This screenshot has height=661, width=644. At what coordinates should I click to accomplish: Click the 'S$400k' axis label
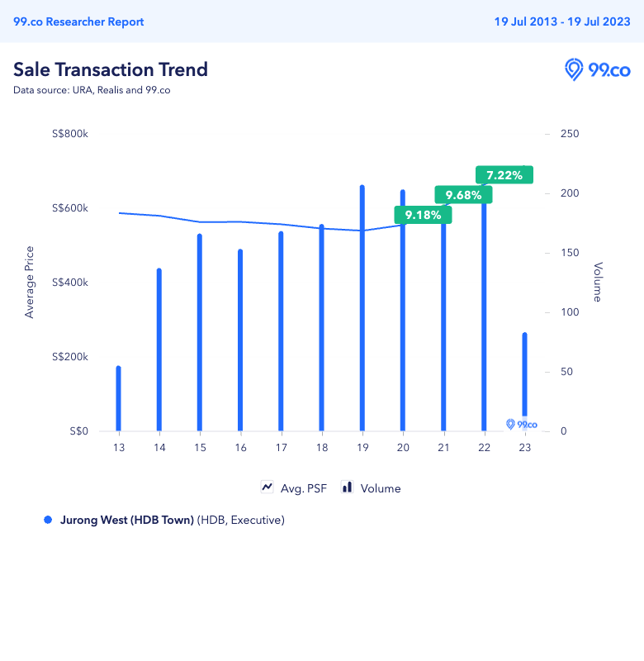coord(70,282)
